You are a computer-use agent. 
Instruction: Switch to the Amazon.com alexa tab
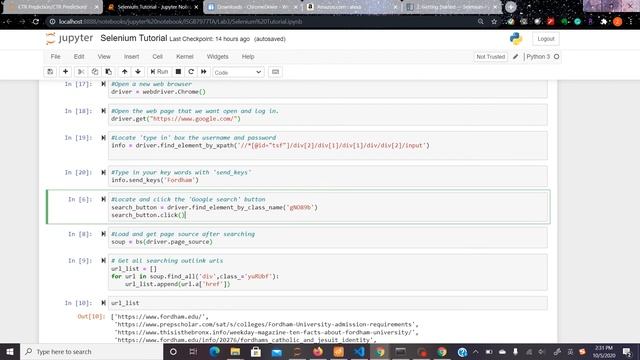click(352, 7)
